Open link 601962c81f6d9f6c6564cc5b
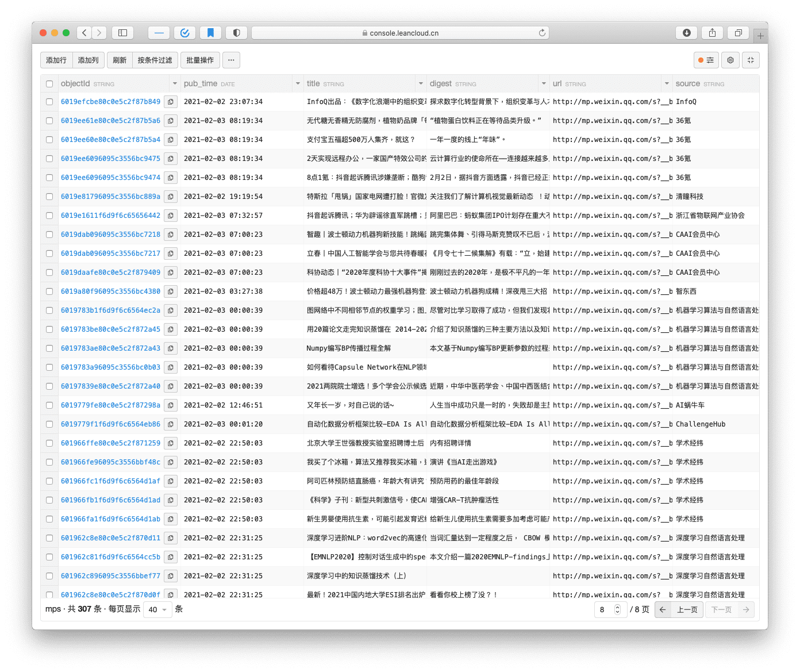The image size is (800, 672). (x=110, y=557)
